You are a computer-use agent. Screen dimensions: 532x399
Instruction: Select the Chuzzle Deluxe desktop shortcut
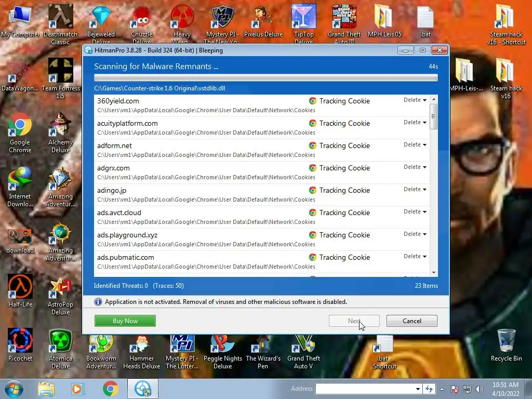pos(141,24)
